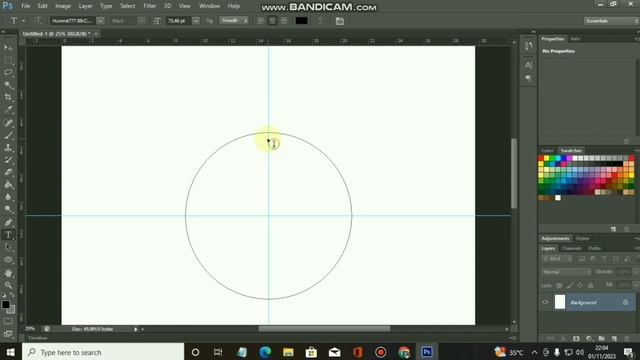Image resolution: width=640 pixels, height=360 pixels.
Task: Select the Paint Bucket tool
Action: click(8, 184)
